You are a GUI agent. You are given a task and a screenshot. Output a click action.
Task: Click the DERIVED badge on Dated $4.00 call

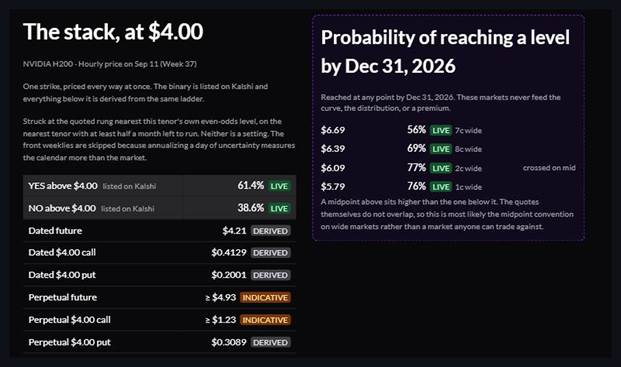pyautogui.click(x=270, y=253)
